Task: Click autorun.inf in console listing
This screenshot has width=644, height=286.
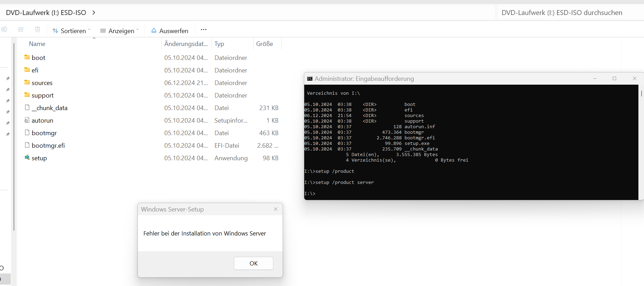Action: point(420,127)
